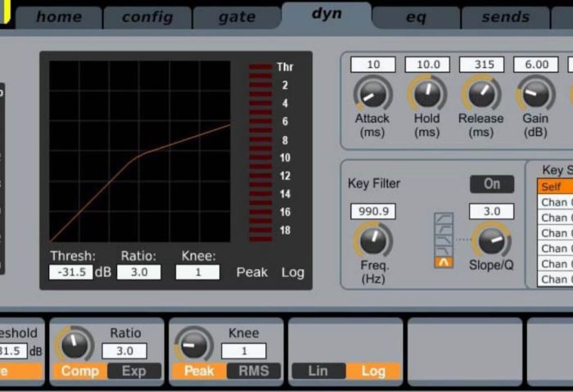
Task: Click the Knee field under the graph
Action: pos(198,273)
